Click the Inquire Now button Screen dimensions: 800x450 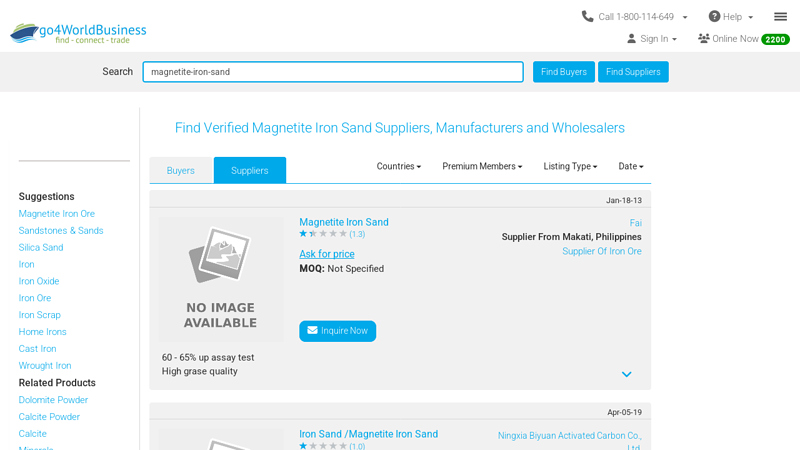point(338,331)
